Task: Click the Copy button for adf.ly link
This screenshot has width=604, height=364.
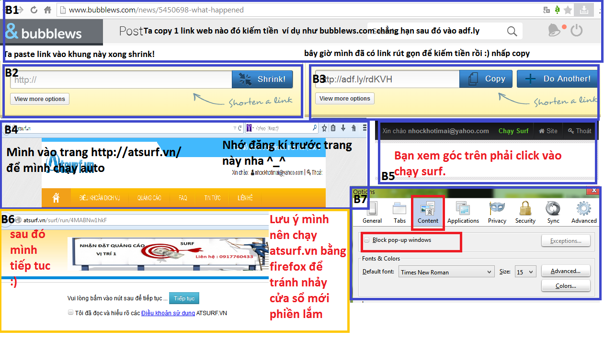Action: pos(486,79)
